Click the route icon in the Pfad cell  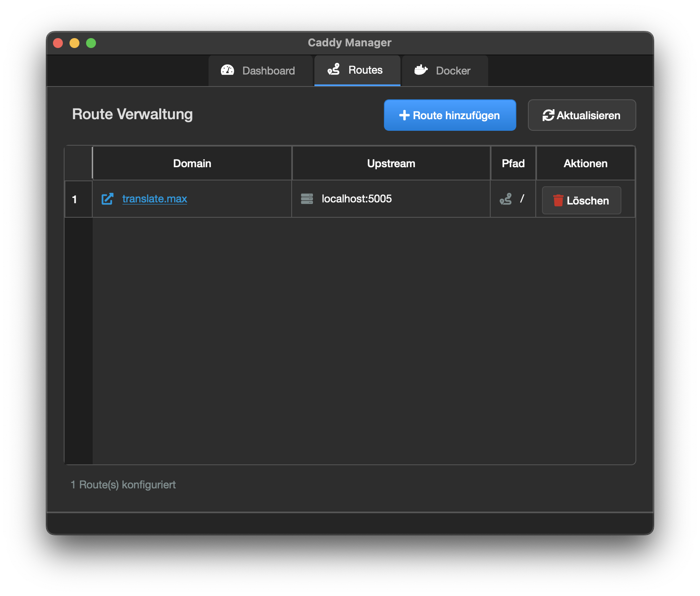pyautogui.click(x=506, y=199)
